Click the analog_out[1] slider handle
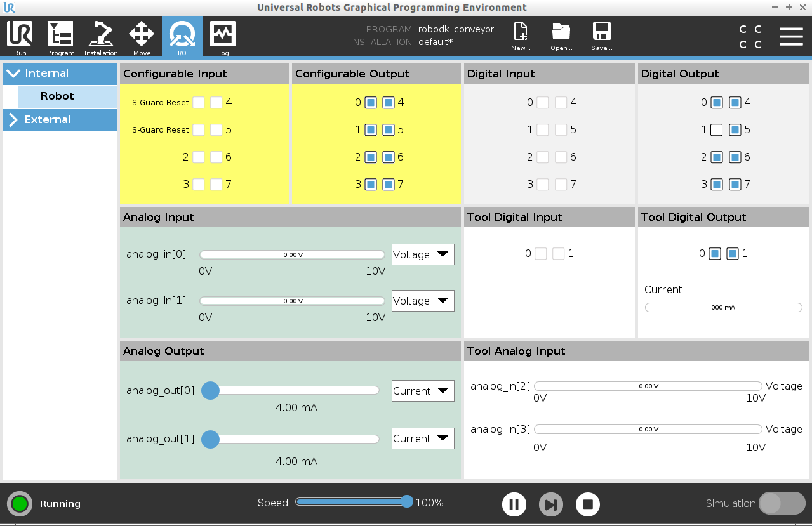The height and width of the screenshot is (526, 812). click(210, 439)
